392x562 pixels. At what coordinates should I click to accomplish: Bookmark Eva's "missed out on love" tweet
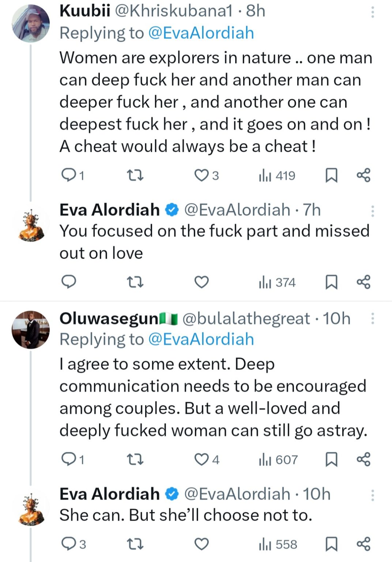331,282
